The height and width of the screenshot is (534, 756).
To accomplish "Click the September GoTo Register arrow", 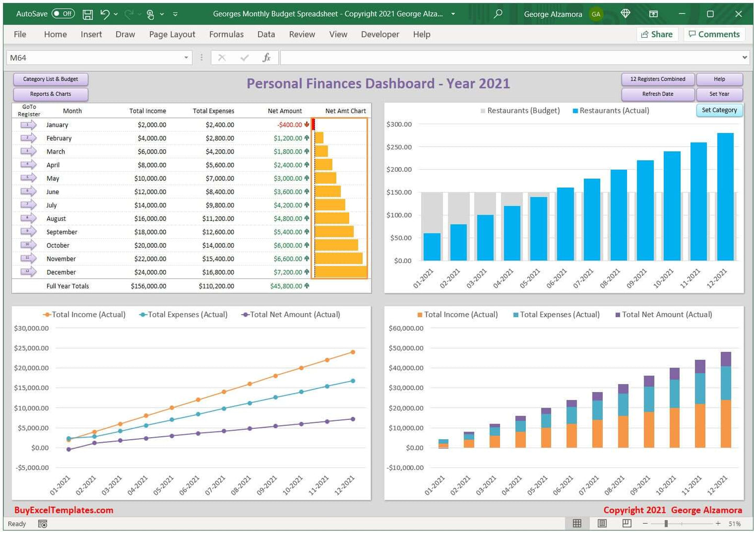I will 28,232.
